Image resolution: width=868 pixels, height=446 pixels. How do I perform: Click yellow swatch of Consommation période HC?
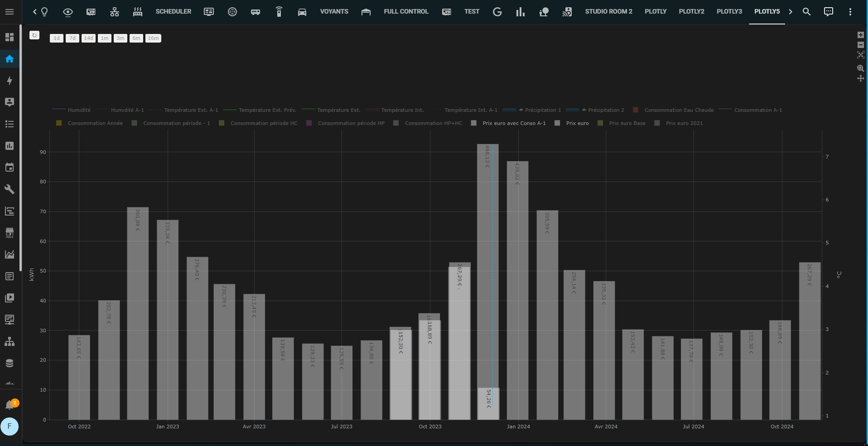tap(222, 123)
